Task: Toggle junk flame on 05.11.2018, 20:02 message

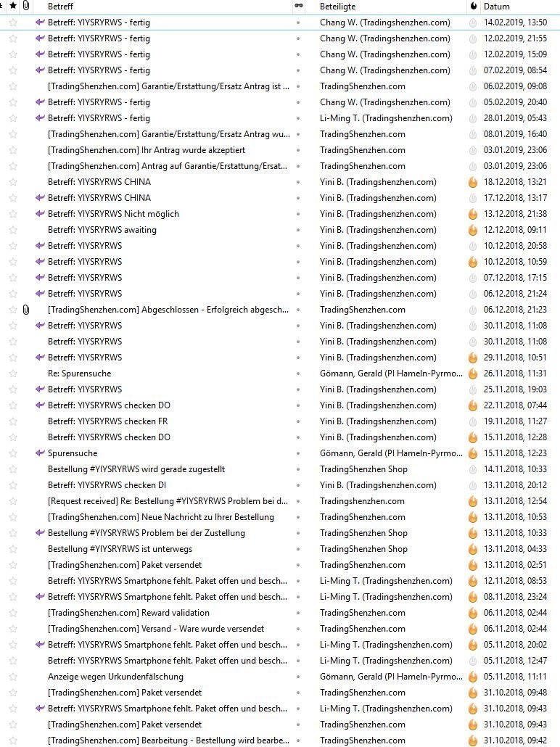Action: point(473,645)
